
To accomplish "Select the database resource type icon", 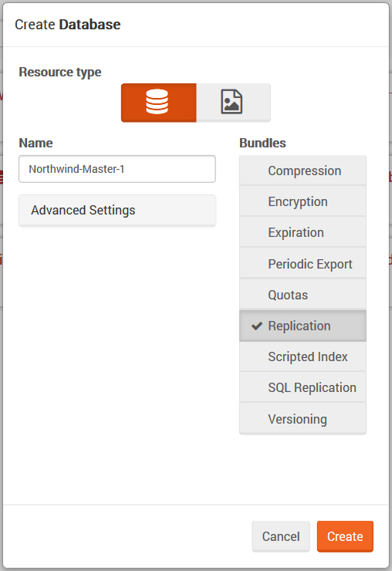I will [158, 103].
